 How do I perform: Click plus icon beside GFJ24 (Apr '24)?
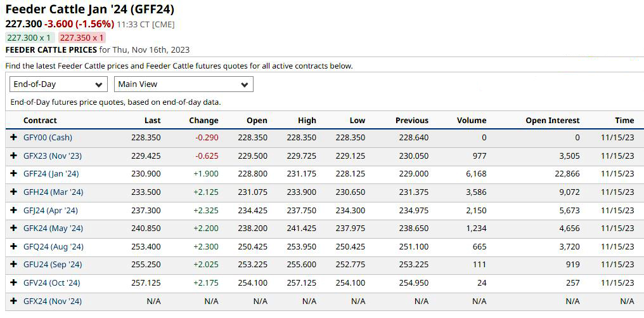13,210
